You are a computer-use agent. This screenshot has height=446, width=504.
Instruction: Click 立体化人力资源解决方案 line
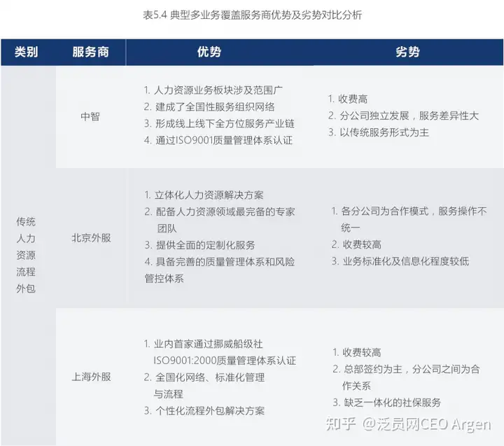[x=204, y=195]
